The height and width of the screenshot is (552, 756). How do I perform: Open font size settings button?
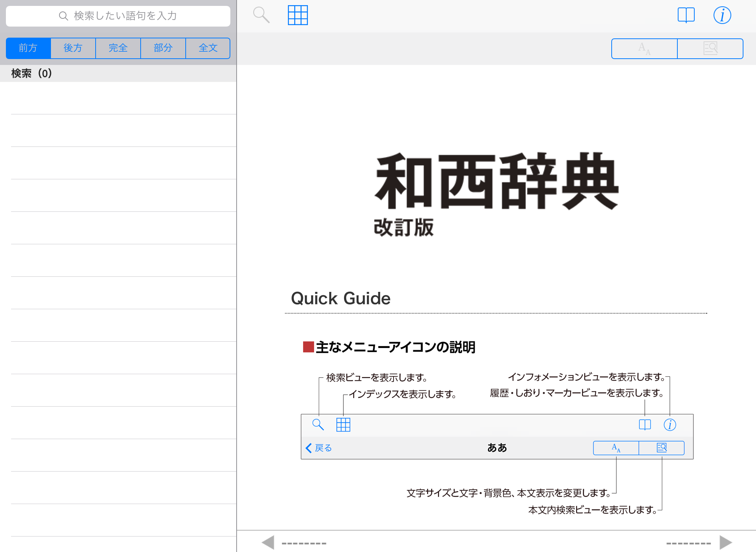coord(644,48)
